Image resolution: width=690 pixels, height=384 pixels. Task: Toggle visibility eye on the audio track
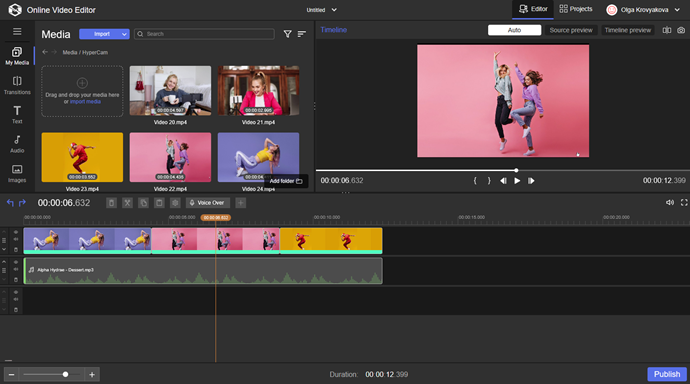coord(16,262)
